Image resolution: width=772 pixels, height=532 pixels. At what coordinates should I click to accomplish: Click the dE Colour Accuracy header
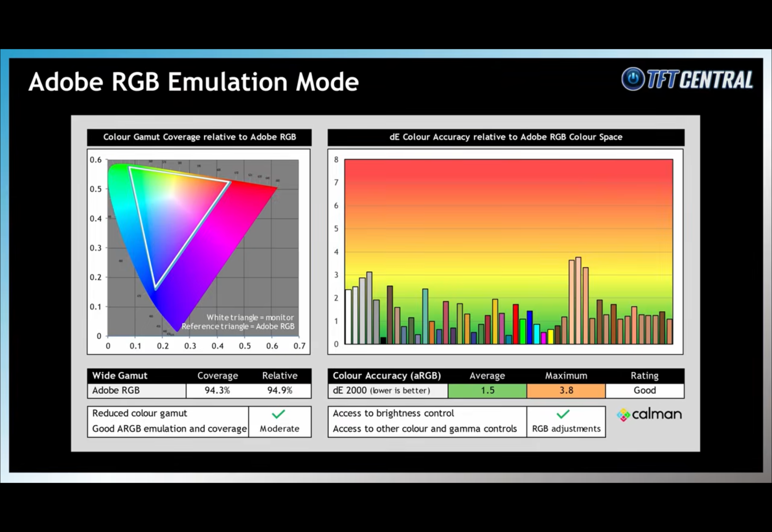click(x=506, y=137)
